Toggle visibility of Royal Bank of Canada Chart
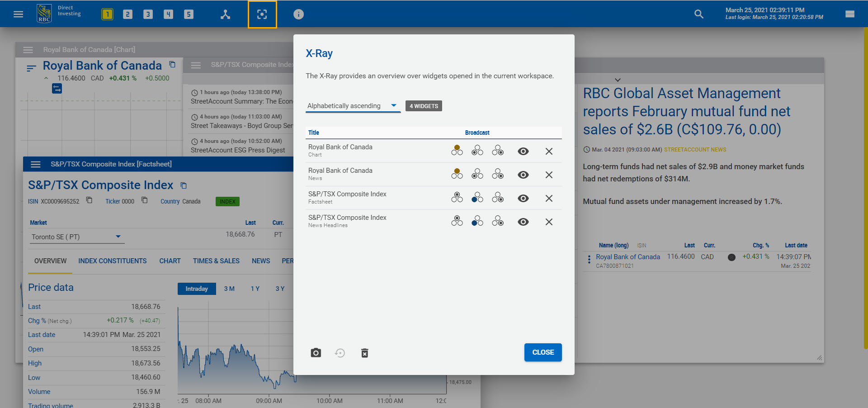 click(523, 152)
